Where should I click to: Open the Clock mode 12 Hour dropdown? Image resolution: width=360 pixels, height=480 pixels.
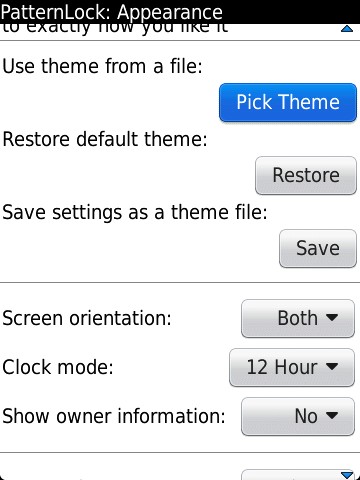coord(292,368)
